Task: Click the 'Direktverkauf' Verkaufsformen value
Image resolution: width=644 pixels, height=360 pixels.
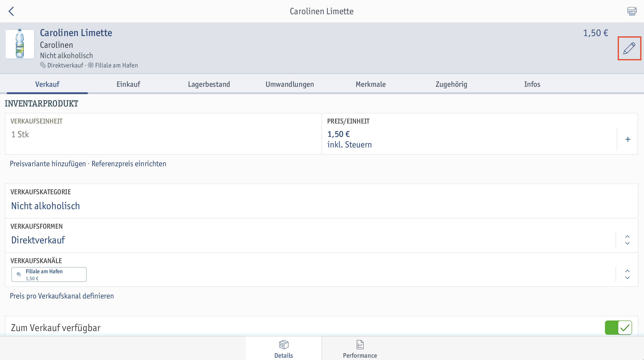Action: pos(38,240)
